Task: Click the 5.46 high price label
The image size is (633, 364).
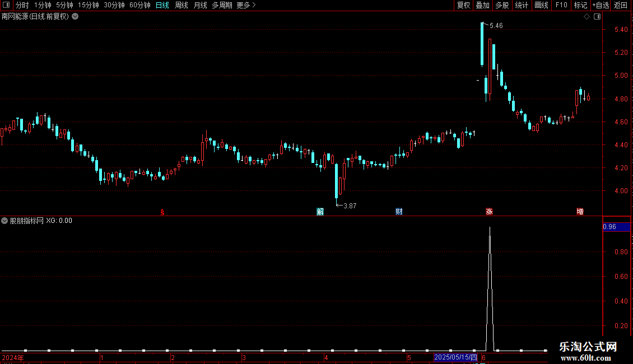Action: (496, 26)
